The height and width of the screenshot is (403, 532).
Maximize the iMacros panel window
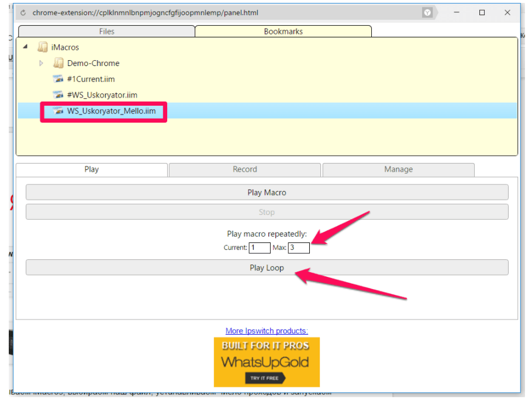(x=482, y=12)
